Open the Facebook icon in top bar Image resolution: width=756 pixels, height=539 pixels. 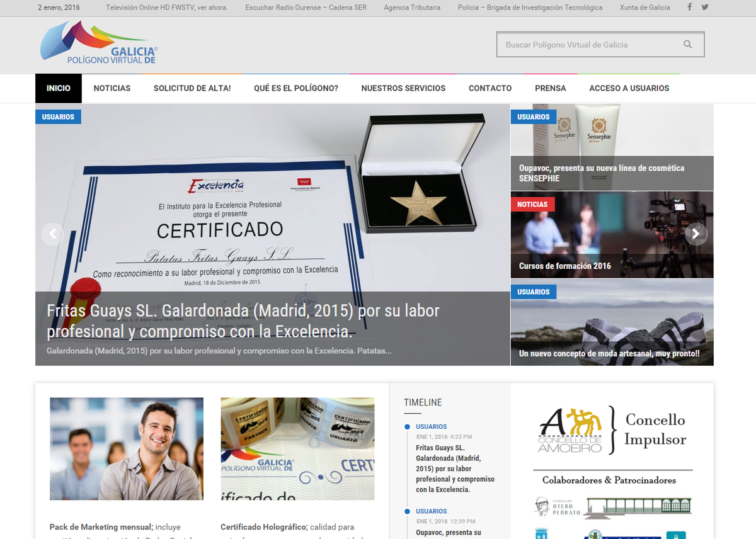(689, 8)
